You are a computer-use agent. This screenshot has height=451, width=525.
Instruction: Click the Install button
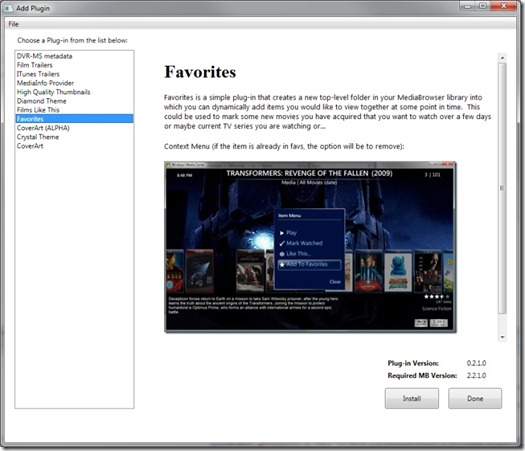[411, 398]
